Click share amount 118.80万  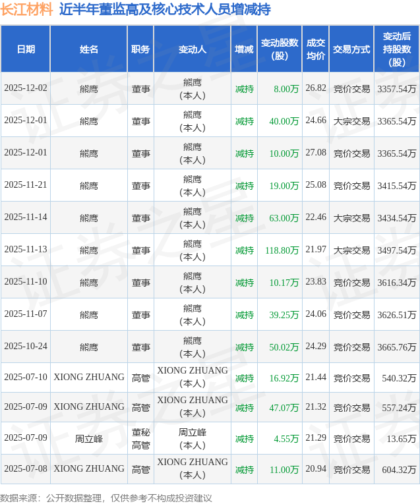click(x=282, y=250)
